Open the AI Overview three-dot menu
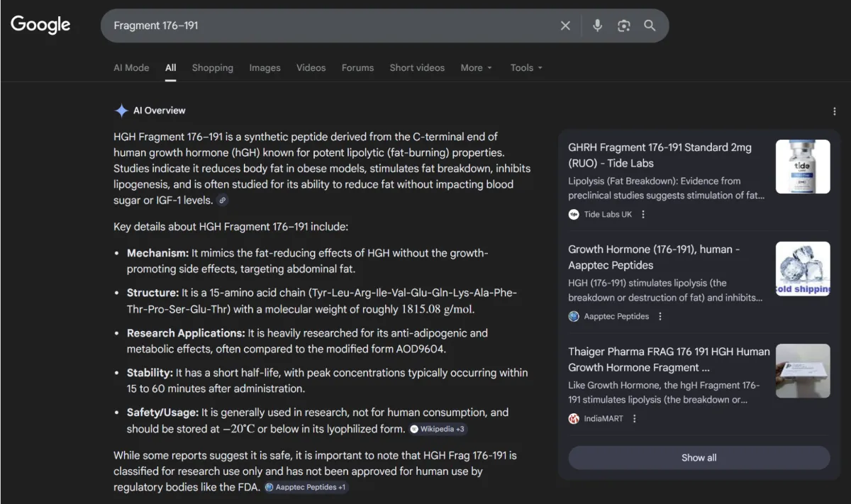Image resolution: width=851 pixels, height=504 pixels. [834, 111]
